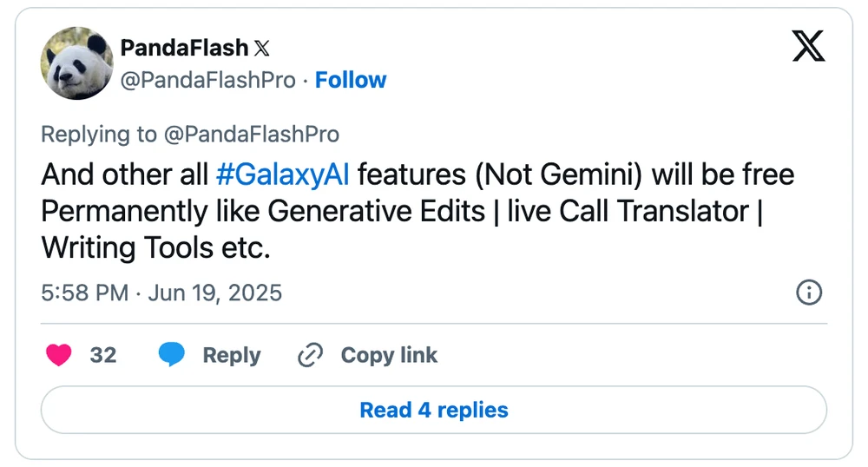Select the Copy link text
Screen dimensions: 868x467
(x=389, y=355)
